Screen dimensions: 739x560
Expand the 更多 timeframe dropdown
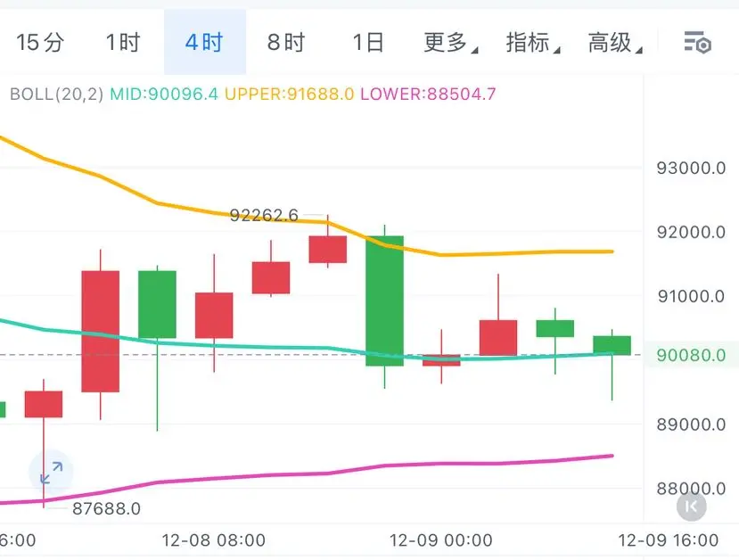[450, 43]
